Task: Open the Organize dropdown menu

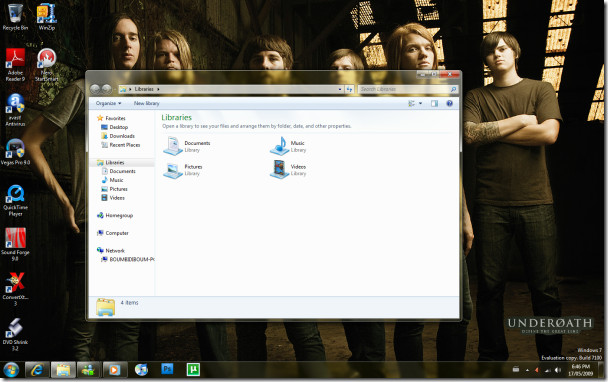Action: (x=109, y=103)
